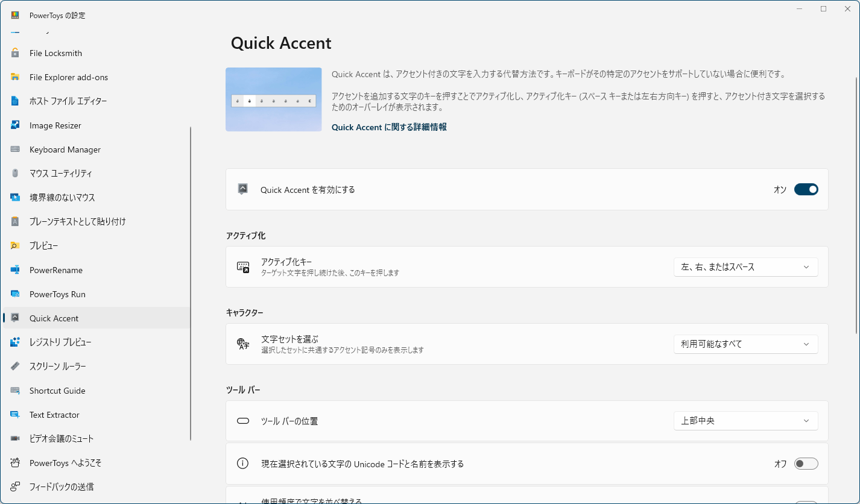This screenshot has height=504, width=860.
Task: Click the File Explorer add-ons folder icon
Action: [x=15, y=77]
